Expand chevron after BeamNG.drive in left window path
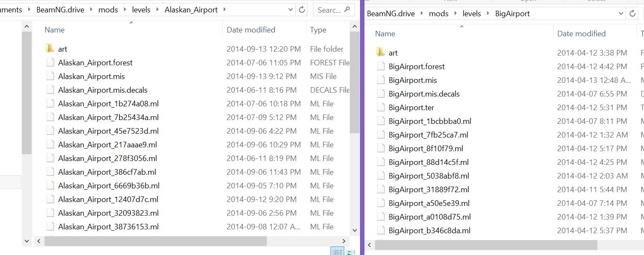 (91, 10)
